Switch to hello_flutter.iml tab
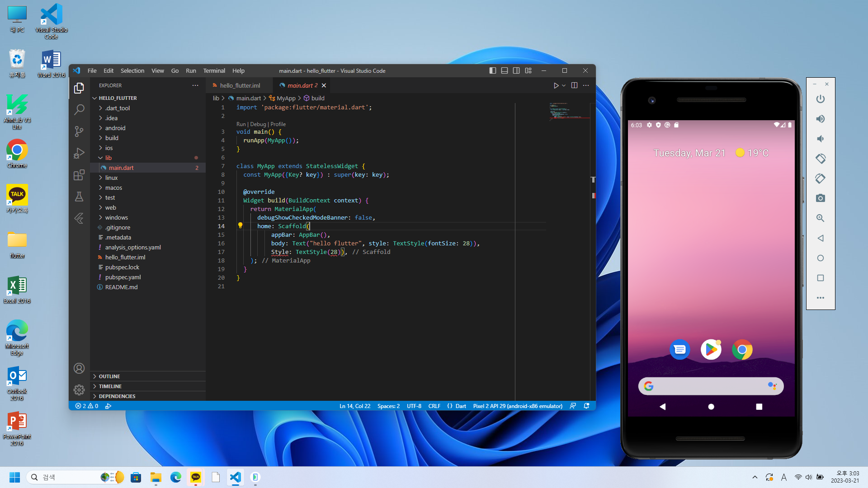The width and height of the screenshot is (868, 488). pos(240,85)
